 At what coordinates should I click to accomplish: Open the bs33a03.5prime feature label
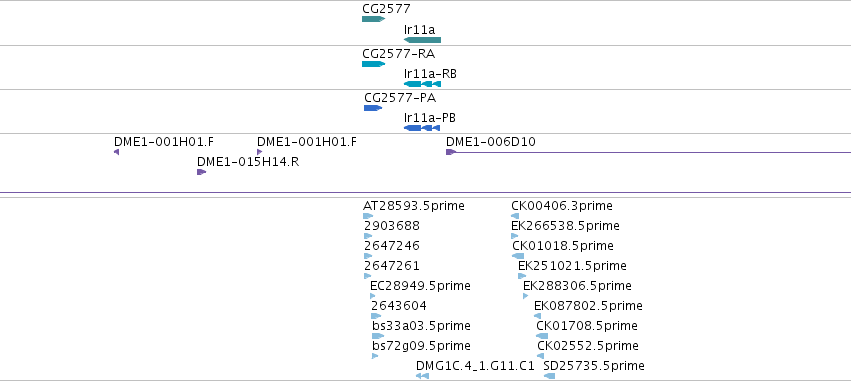click(x=421, y=326)
